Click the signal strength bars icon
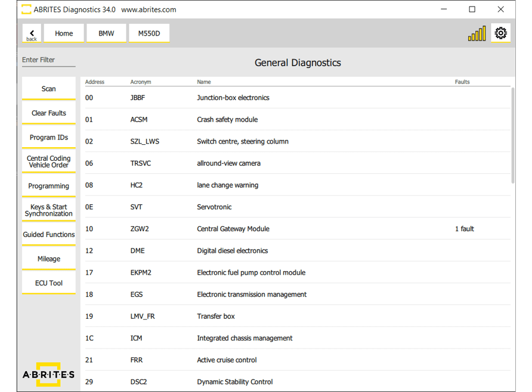The image size is (532, 392). (x=477, y=34)
